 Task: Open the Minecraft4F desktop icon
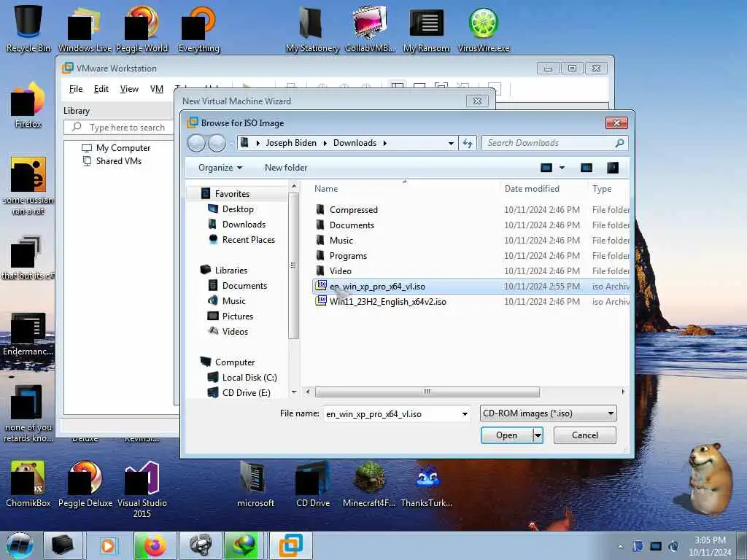tap(369, 484)
